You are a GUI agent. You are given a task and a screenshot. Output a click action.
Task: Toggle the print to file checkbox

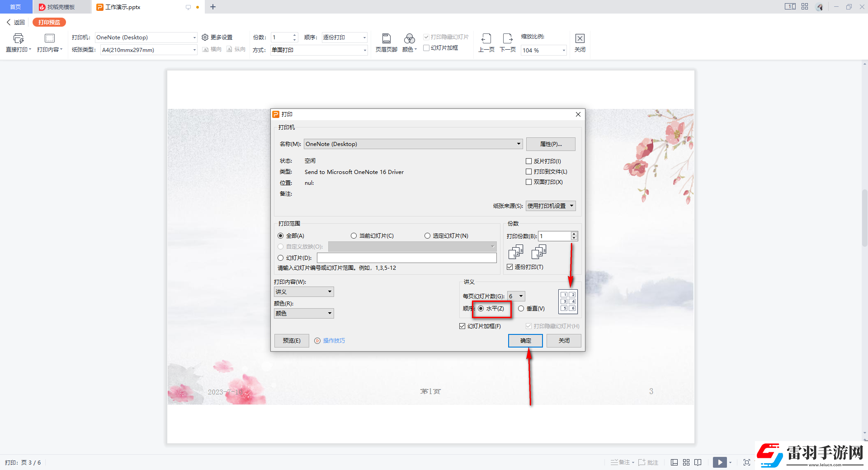click(x=528, y=172)
